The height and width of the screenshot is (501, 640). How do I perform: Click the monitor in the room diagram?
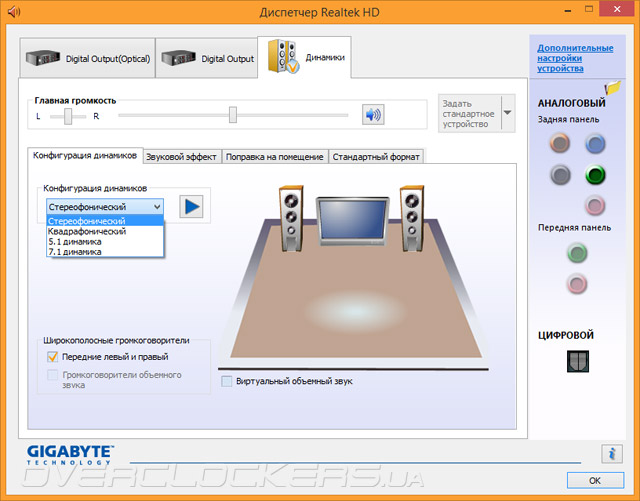click(353, 221)
